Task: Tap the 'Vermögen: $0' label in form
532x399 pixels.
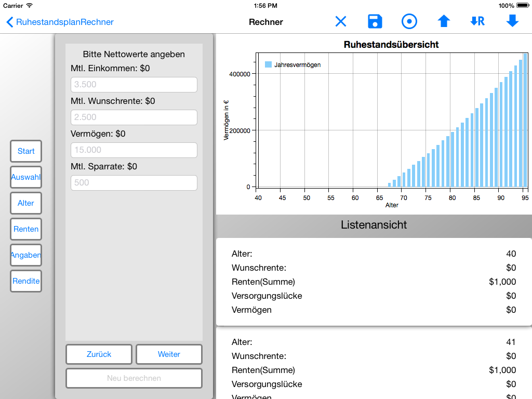Action: tap(98, 134)
